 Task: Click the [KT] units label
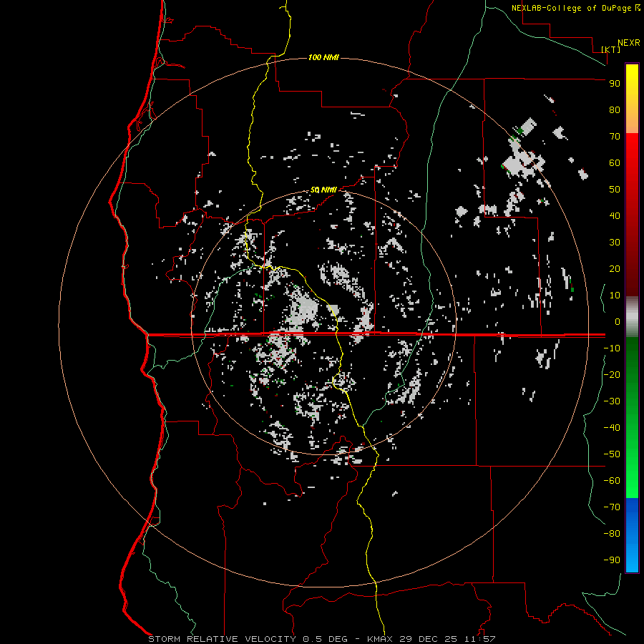coord(610,49)
